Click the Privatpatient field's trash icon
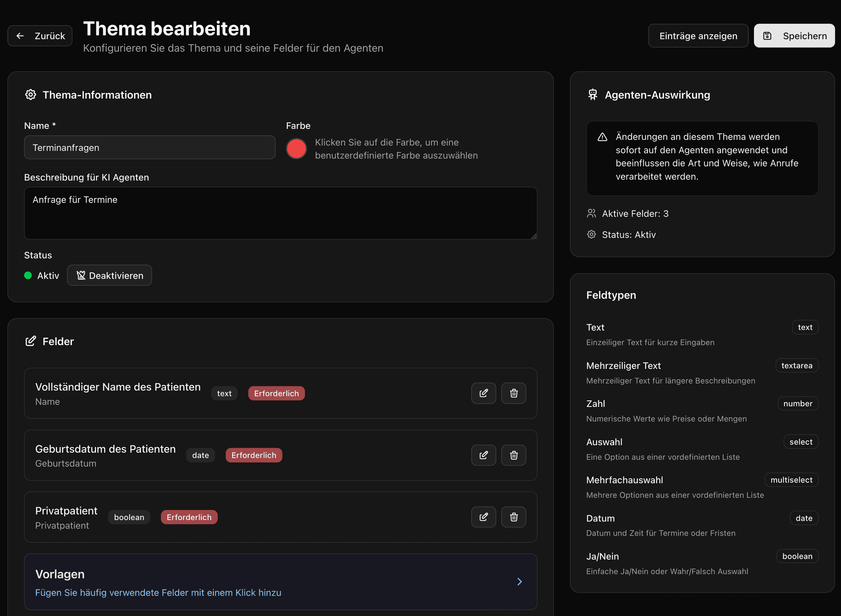 (513, 517)
